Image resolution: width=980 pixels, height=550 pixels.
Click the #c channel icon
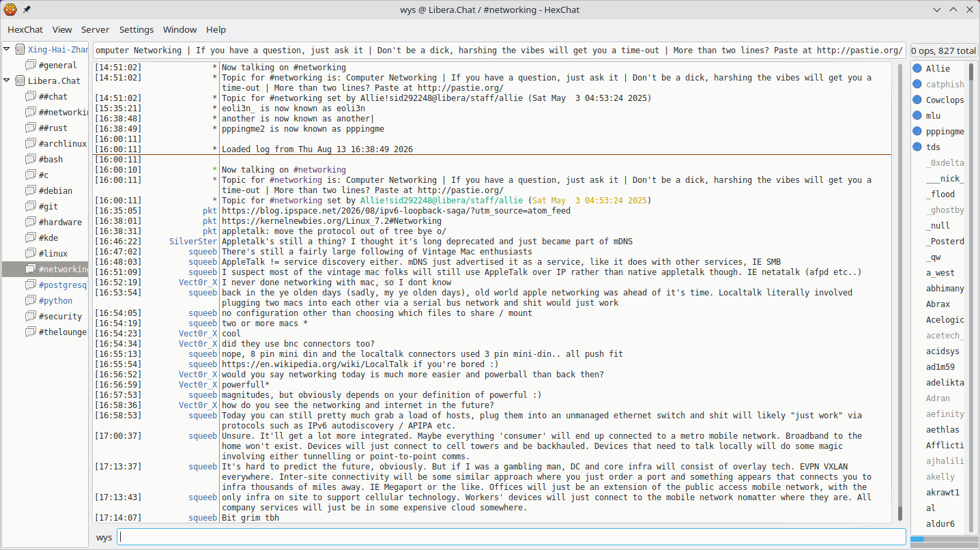click(x=31, y=175)
